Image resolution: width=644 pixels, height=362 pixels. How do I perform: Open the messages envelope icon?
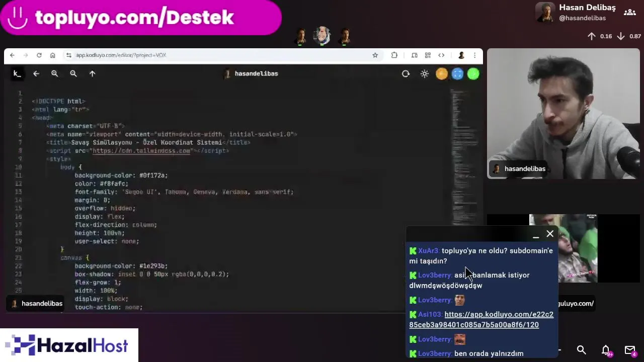[x=630, y=350]
